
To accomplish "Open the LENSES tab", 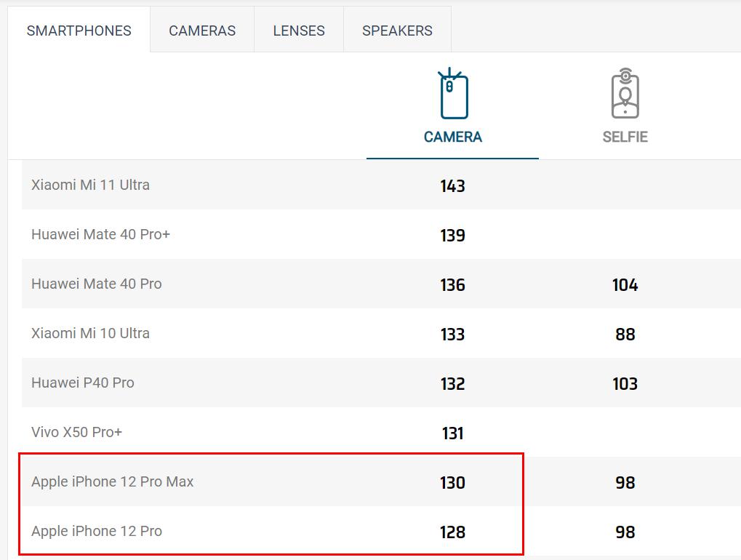I will tap(299, 31).
